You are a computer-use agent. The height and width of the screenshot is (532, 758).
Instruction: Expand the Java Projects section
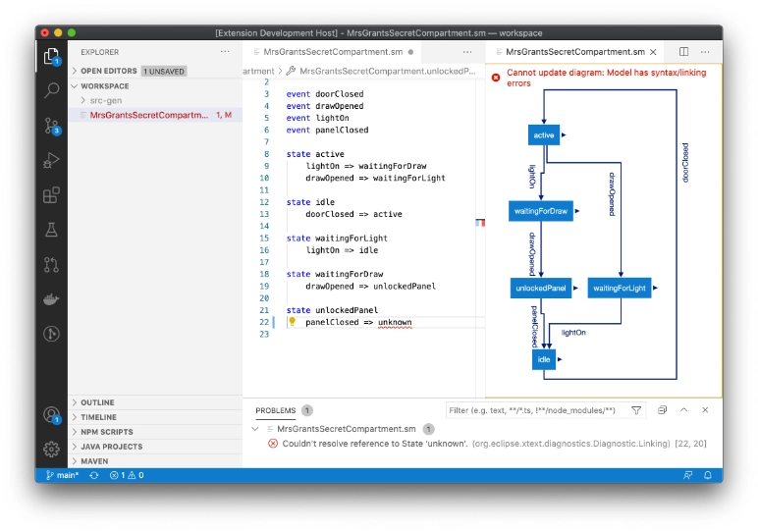tap(155, 447)
